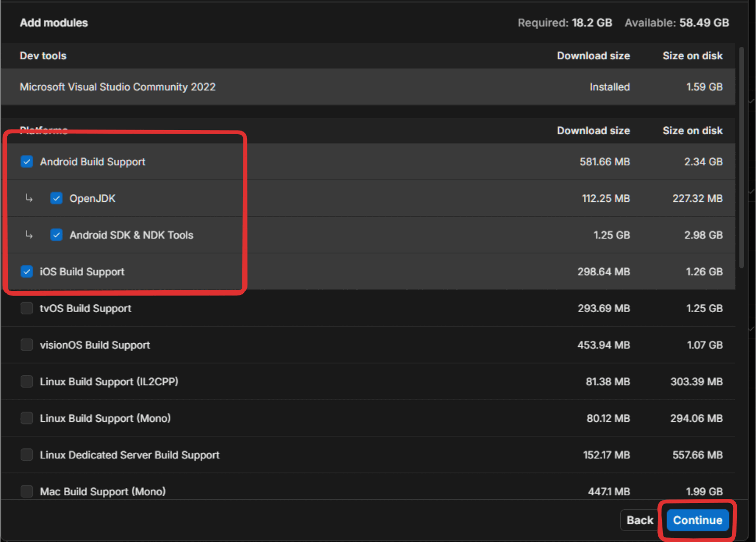Deselect iOS Build Support

point(27,272)
